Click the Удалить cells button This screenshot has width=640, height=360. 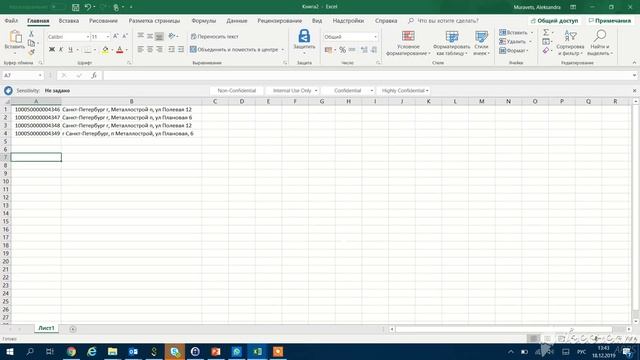513,42
